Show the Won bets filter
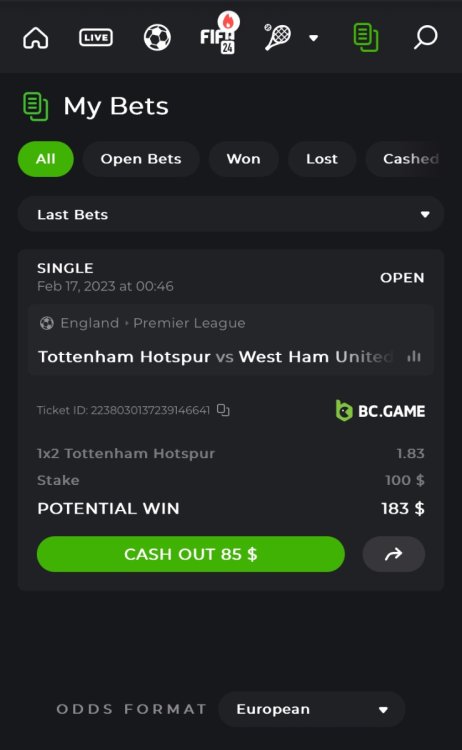The height and width of the screenshot is (750, 462). [243, 159]
